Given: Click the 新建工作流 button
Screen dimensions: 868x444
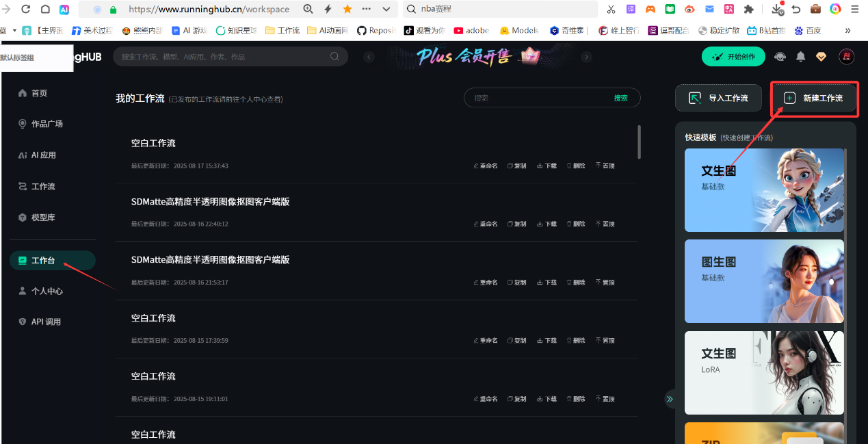Looking at the screenshot, I should point(814,98).
